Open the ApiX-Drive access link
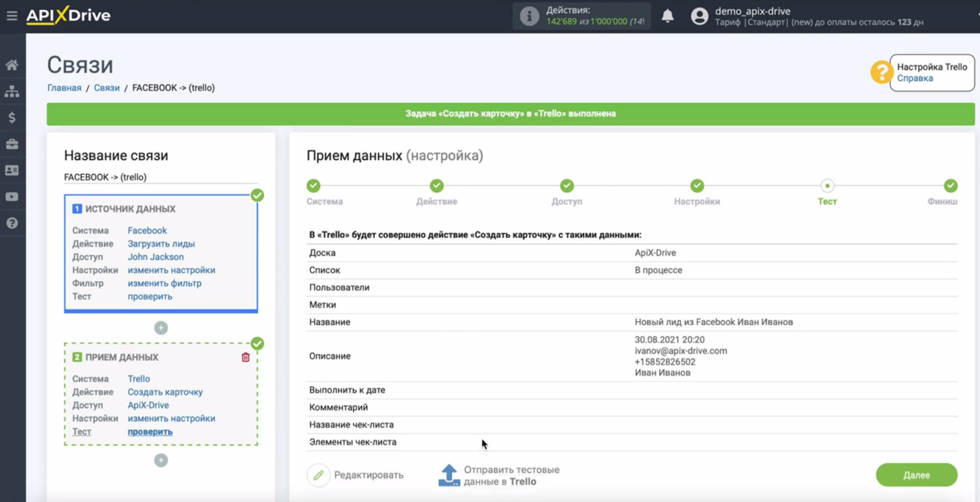The width and height of the screenshot is (980, 502). point(148,406)
